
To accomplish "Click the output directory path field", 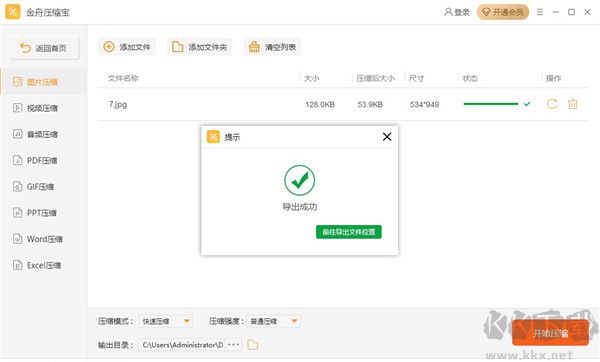I will coord(183,345).
